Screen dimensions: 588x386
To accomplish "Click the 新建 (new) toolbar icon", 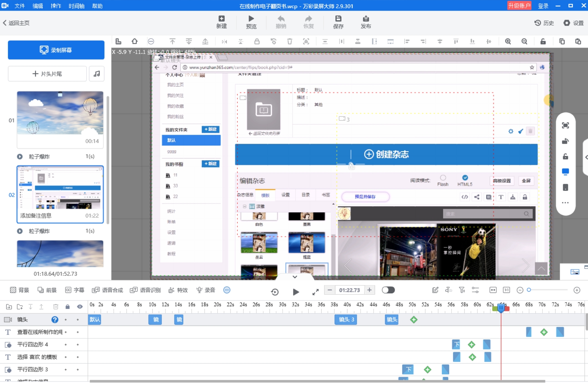I will click(221, 22).
